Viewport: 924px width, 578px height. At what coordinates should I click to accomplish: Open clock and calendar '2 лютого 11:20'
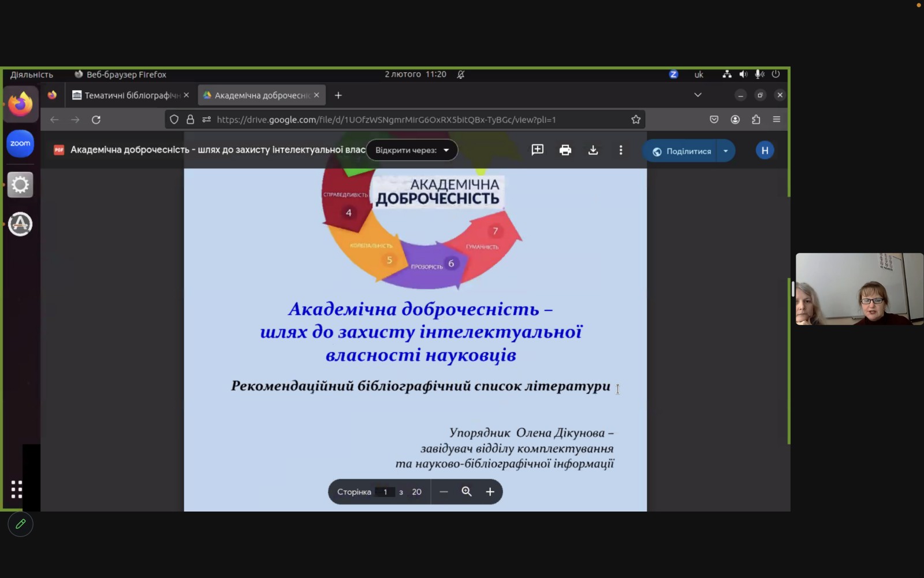(416, 75)
